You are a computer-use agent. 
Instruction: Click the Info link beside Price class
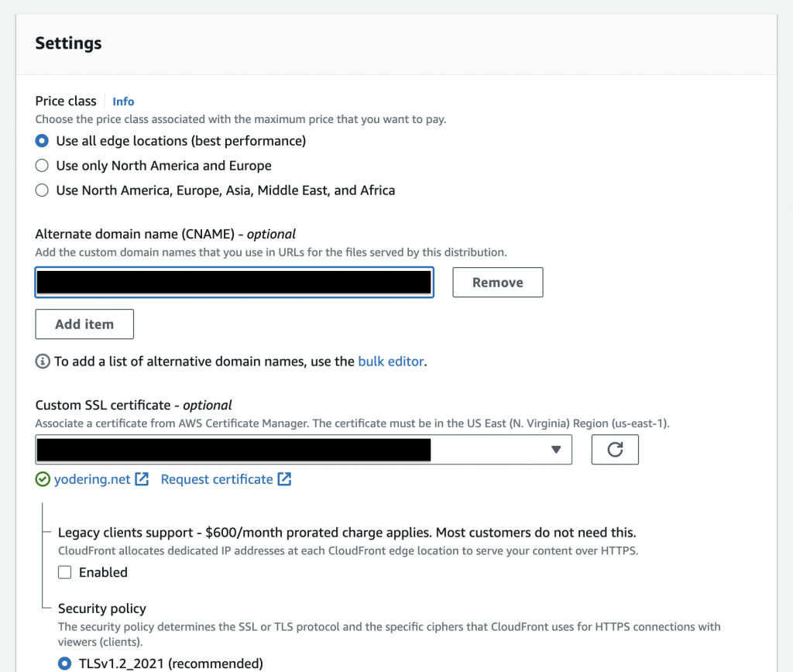tap(123, 101)
